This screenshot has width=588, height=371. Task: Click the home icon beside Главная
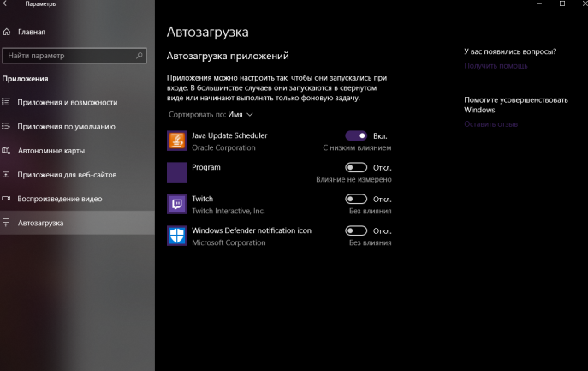(7, 32)
